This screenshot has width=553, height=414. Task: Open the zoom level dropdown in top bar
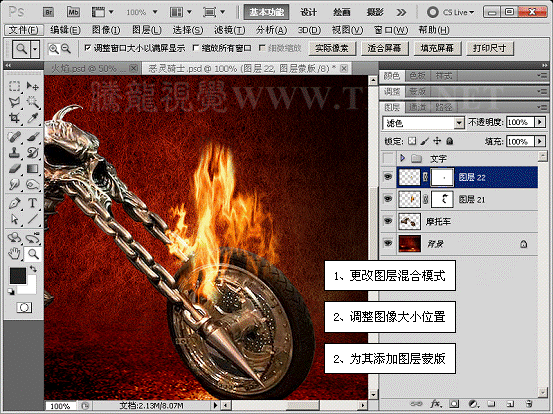point(155,12)
